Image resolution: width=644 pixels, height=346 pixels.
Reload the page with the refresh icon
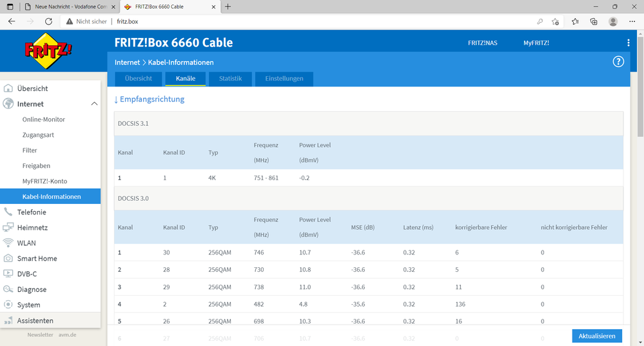(x=48, y=21)
